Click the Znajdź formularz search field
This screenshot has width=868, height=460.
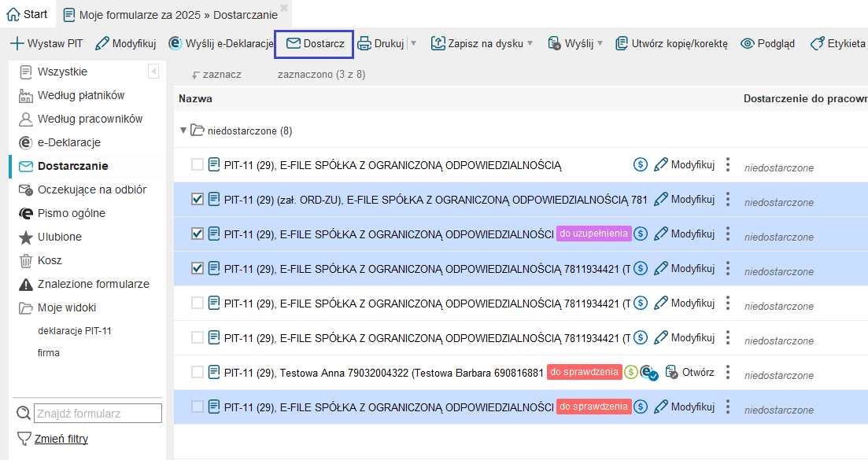coord(98,413)
